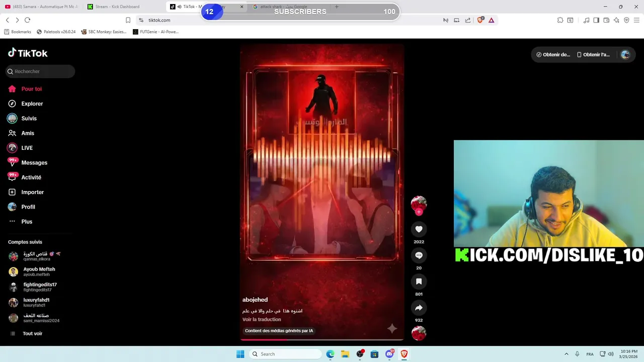The width and height of the screenshot is (644, 362).
Task: Open Windows Start menu
Action: tap(240, 354)
